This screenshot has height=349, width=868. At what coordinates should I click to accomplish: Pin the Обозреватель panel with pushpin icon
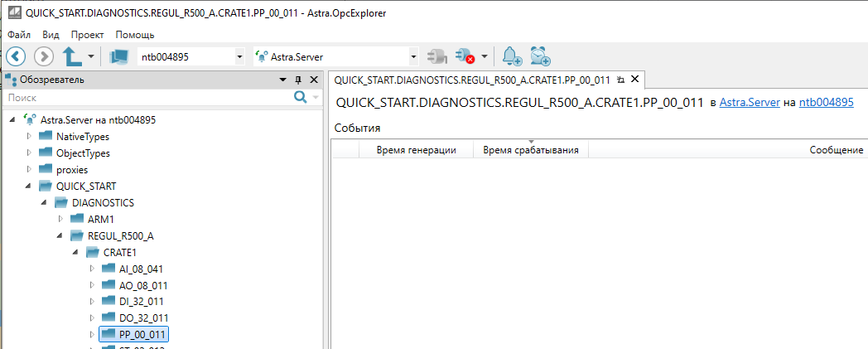298,80
